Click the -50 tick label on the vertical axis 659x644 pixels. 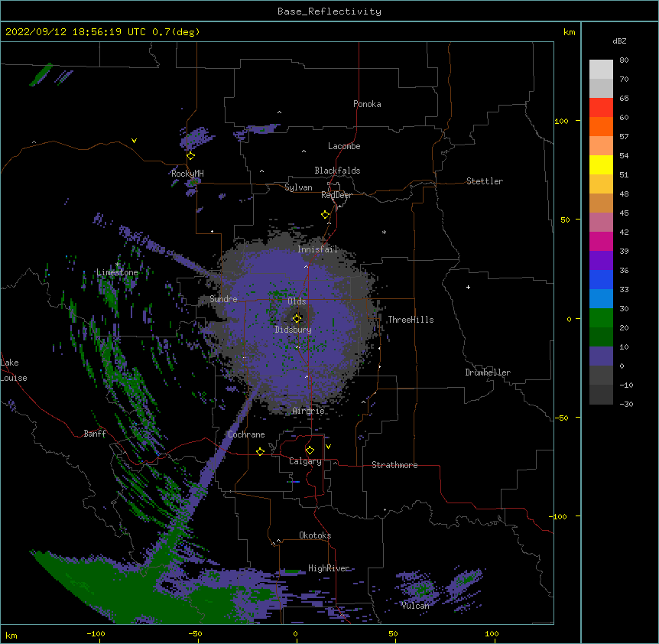pos(561,418)
